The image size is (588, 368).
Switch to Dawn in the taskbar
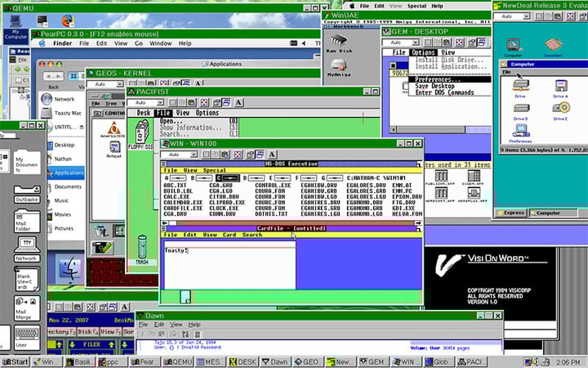pyautogui.click(x=275, y=361)
